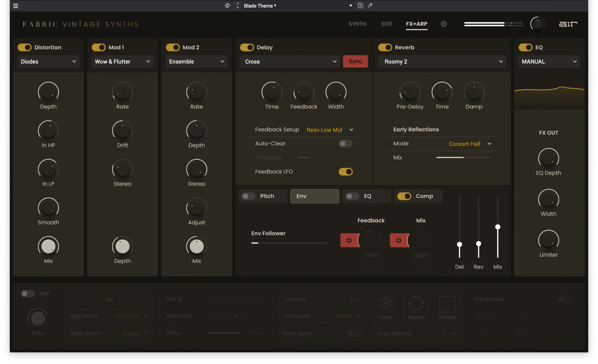Viewport: 598px width, 364px height.
Task: Click the Pitch sub-tab label
Action: 267,196
